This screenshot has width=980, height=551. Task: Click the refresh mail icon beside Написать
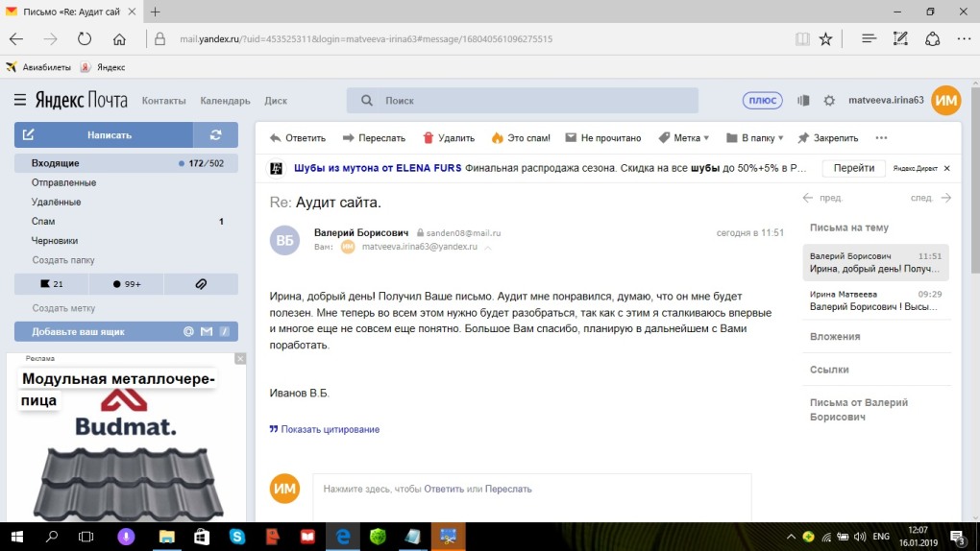216,135
